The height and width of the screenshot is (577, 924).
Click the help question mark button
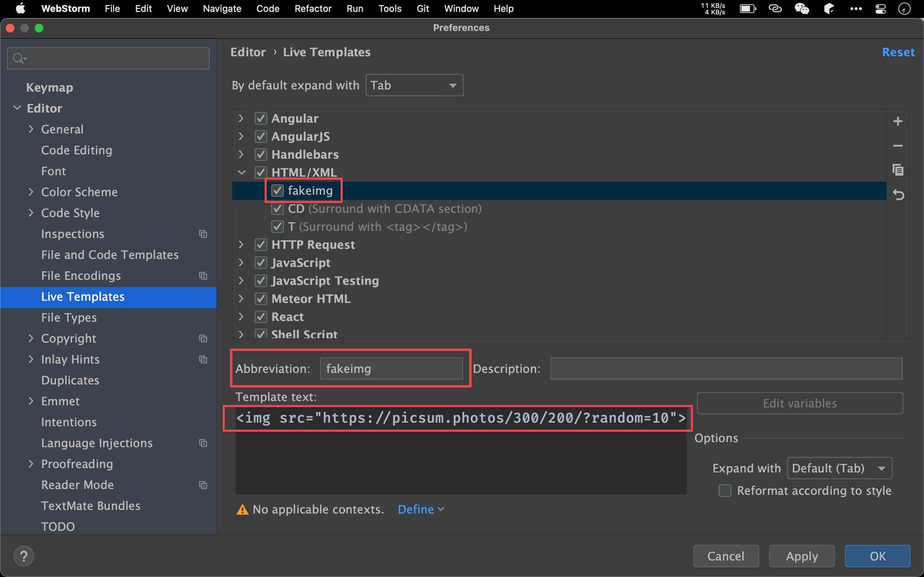pyautogui.click(x=24, y=556)
